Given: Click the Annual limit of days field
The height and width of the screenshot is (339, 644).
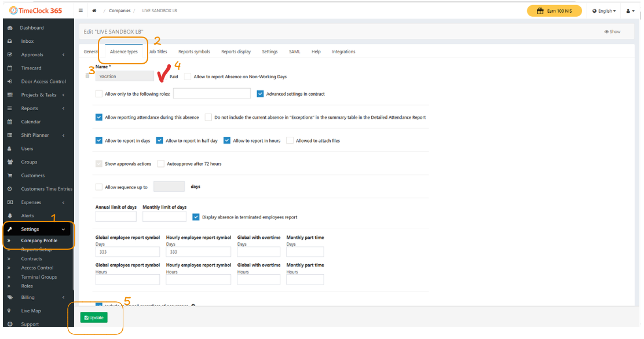Looking at the screenshot, I should click(116, 217).
